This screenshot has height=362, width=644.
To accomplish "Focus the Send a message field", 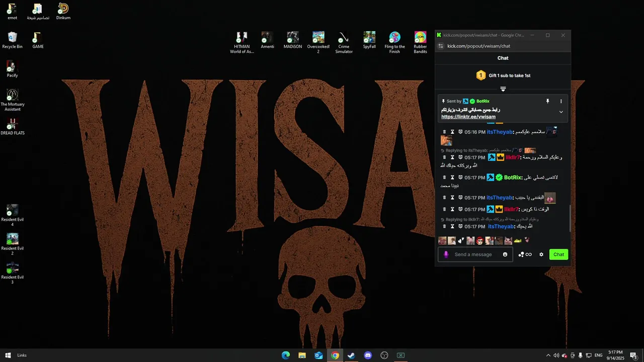I will coord(475,254).
